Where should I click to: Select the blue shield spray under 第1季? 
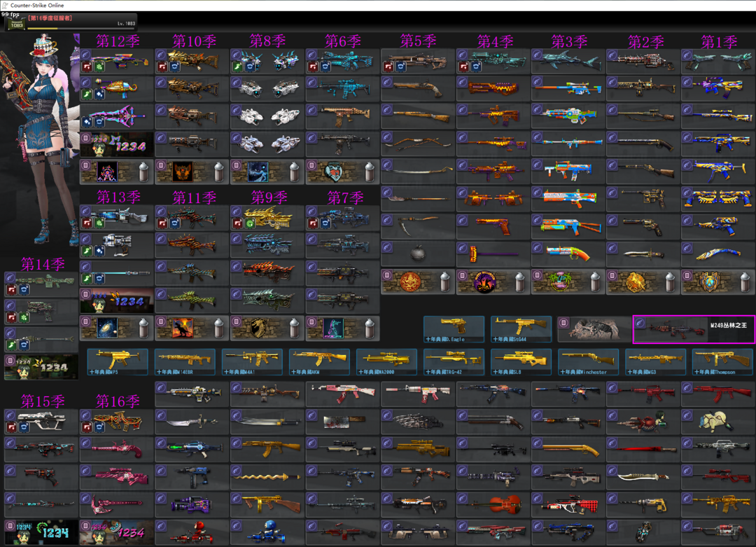coord(718,282)
